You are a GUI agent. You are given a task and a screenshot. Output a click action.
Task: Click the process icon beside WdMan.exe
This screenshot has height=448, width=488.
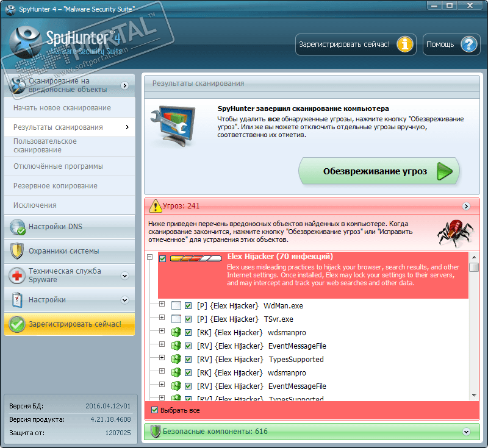click(x=176, y=305)
